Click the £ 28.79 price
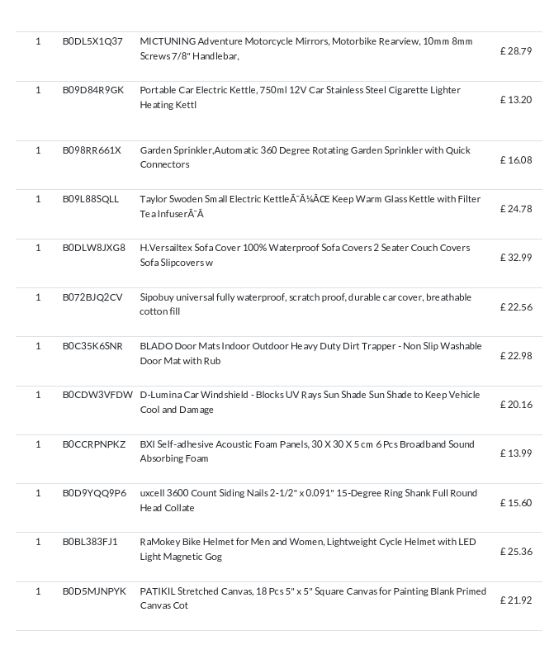 click(516, 51)
